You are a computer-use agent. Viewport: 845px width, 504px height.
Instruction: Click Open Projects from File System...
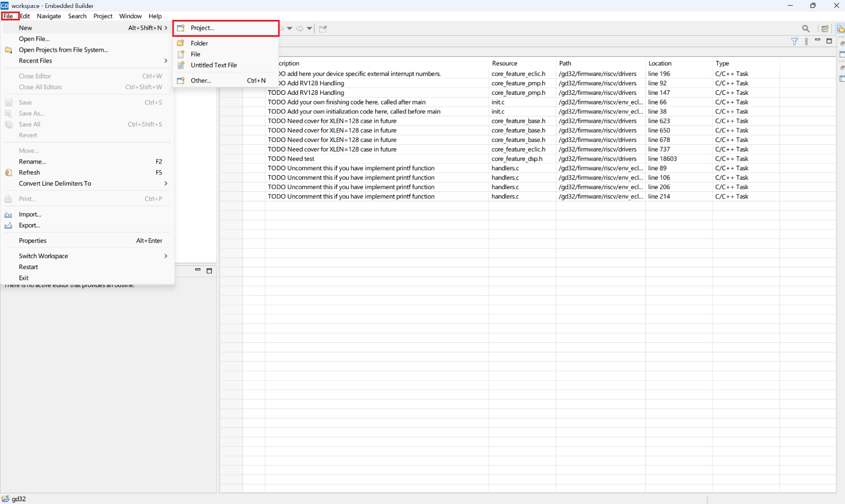tap(63, 50)
